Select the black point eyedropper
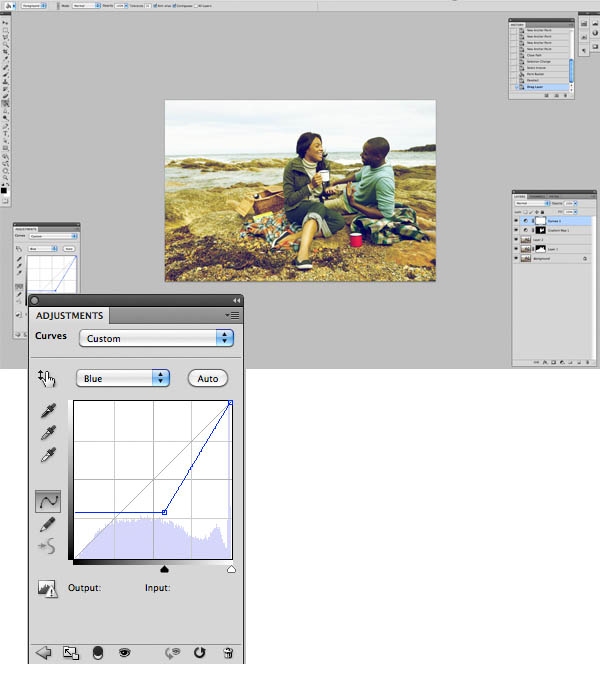This screenshot has width=600, height=692. coord(47,411)
